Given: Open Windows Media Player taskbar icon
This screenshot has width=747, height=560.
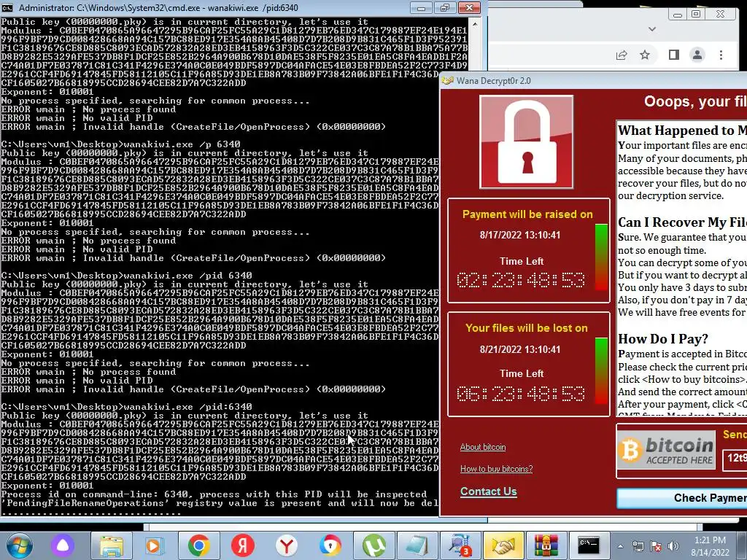Looking at the screenshot, I should (153, 545).
